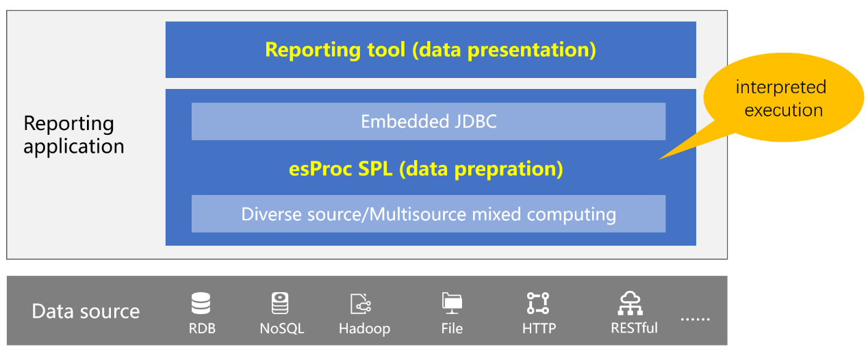Select Diverse source/Multisource mixed computing bar
Screen dimensions: 868x362
click(x=429, y=214)
